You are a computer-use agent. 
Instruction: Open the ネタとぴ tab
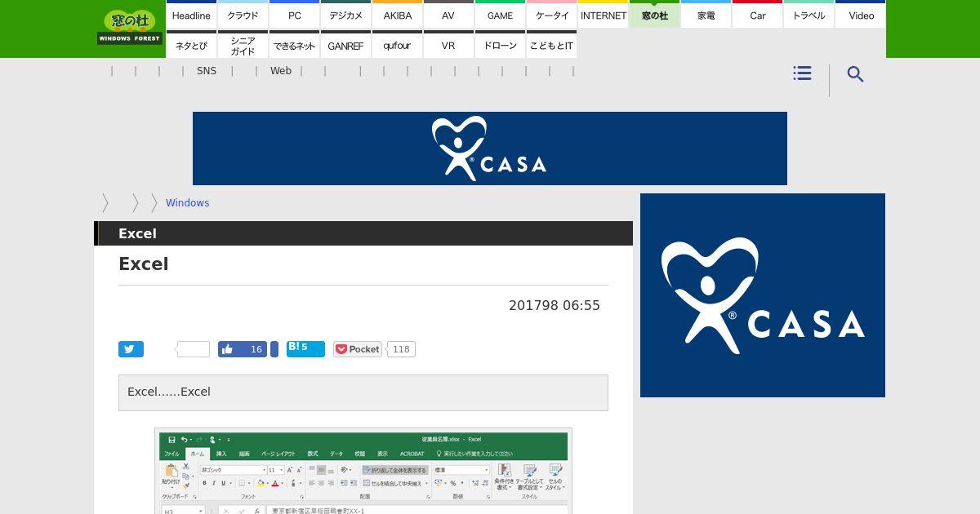tap(191, 45)
